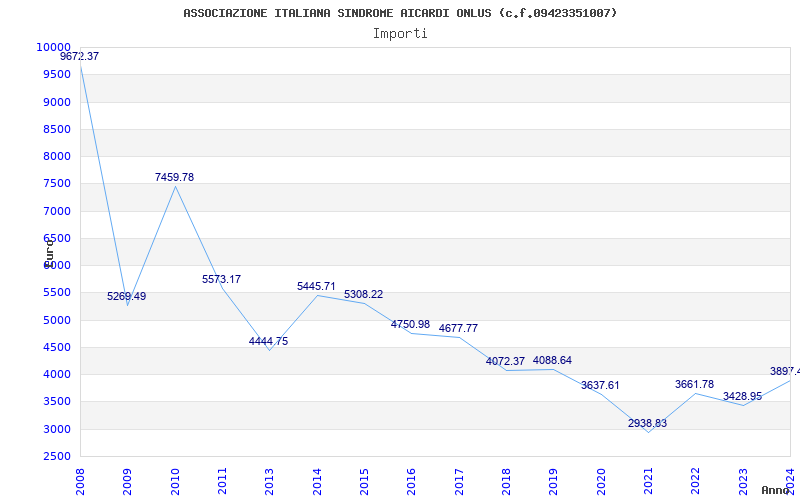This screenshot has height=500, width=800.
Task: Select the 5308.22 data label
Action: (x=363, y=294)
